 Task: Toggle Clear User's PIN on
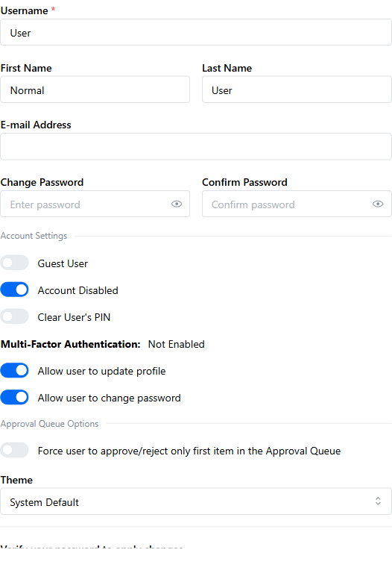[15, 316]
